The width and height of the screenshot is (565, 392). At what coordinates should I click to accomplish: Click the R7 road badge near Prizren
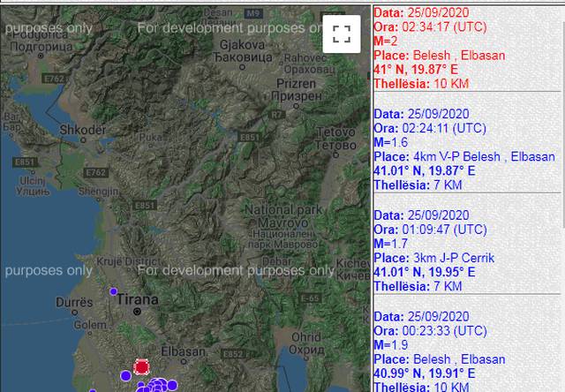tap(276, 115)
